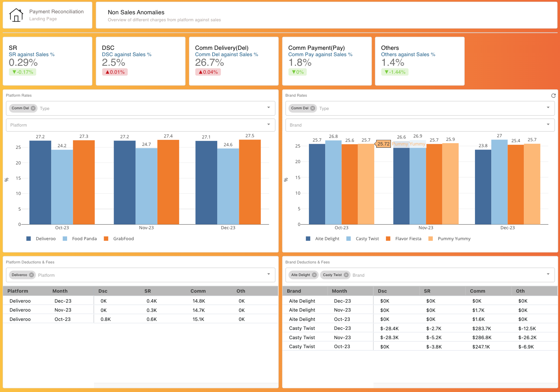Remove the Aite Delight brand chip

click(314, 275)
